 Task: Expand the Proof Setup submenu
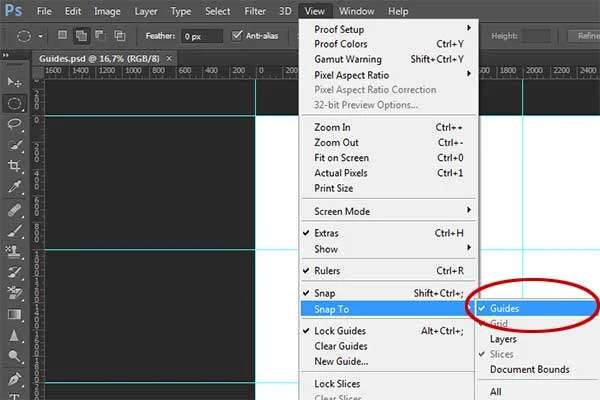click(388, 29)
